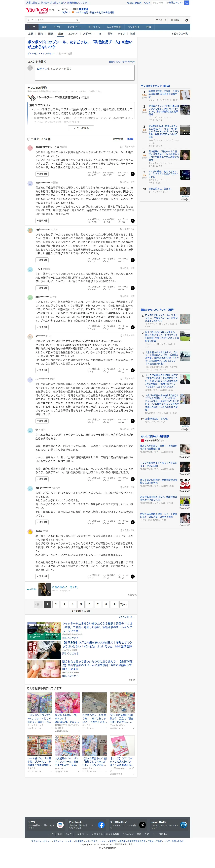
Task: Share poco comment on X
Action: (133, 577)
